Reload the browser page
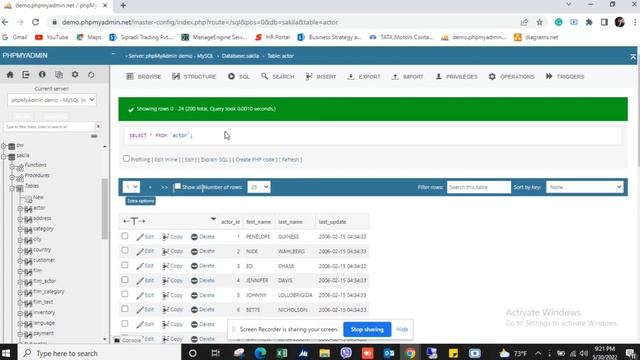Screen dimensions: 640x360 [36, 22]
